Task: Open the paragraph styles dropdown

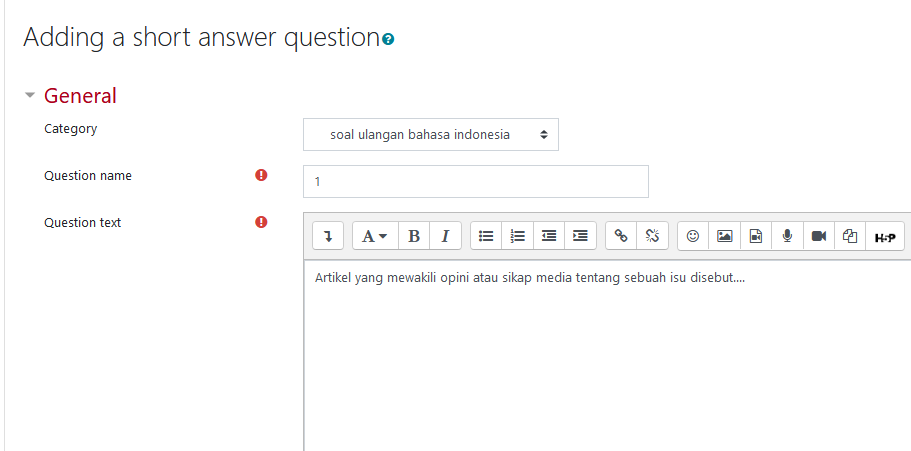Action: [x=375, y=236]
